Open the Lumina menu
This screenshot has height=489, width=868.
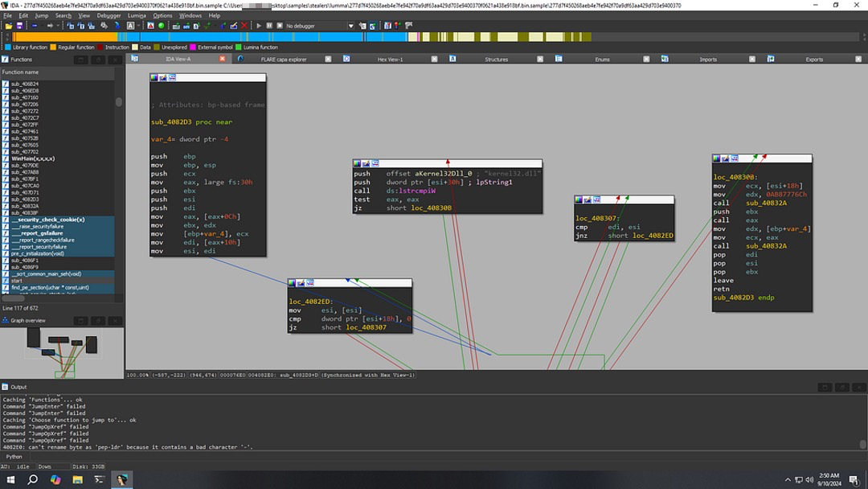pyautogui.click(x=137, y=15)
